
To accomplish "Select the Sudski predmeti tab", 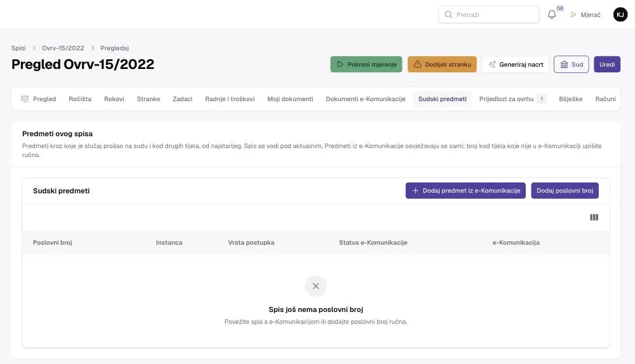I will (x=443, y=99).
